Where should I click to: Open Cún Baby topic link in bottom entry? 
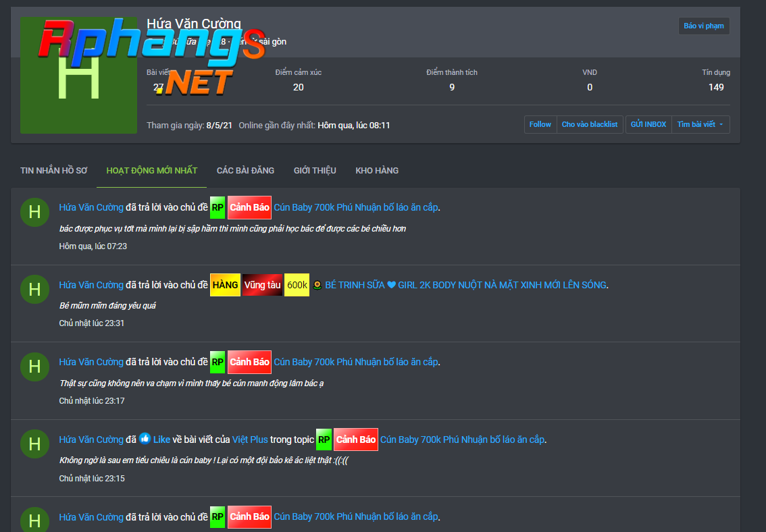pos(355,517)
